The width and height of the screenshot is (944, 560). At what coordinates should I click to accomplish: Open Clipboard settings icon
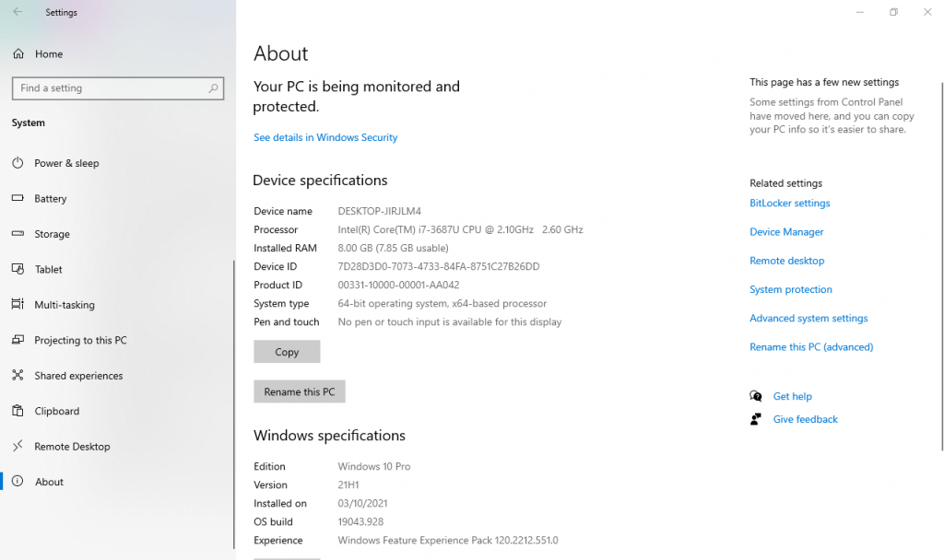18,412
